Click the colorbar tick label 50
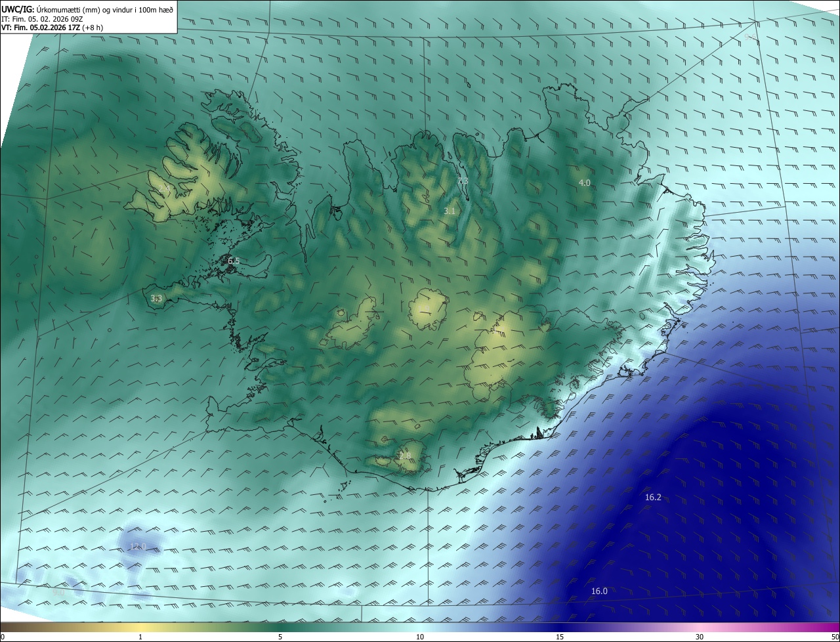840x642 pixels. pos(835,637)
